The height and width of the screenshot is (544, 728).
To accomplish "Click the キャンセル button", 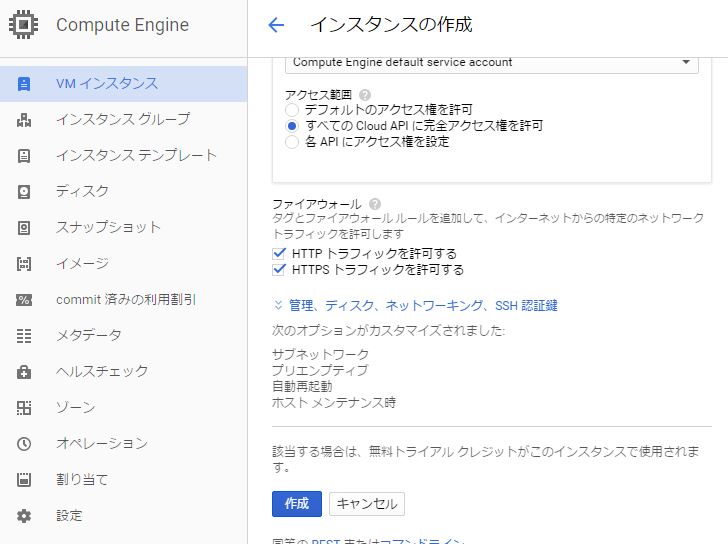I will point(367,504).
